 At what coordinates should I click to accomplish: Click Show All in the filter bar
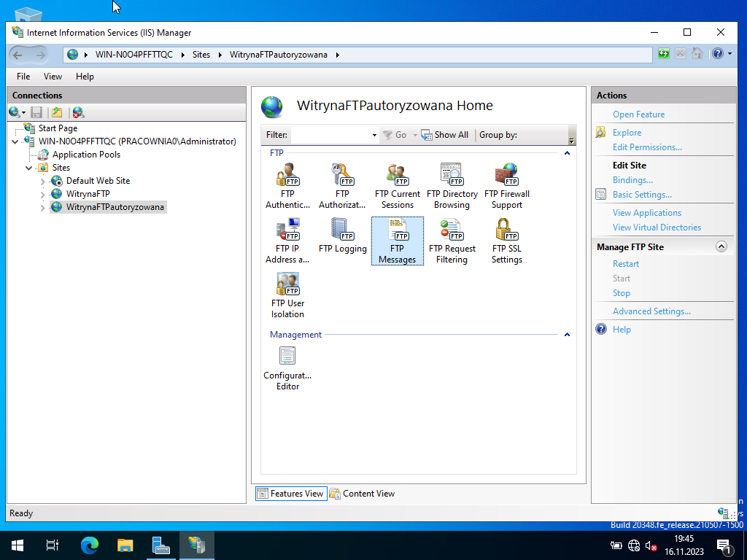coord(445,135)
